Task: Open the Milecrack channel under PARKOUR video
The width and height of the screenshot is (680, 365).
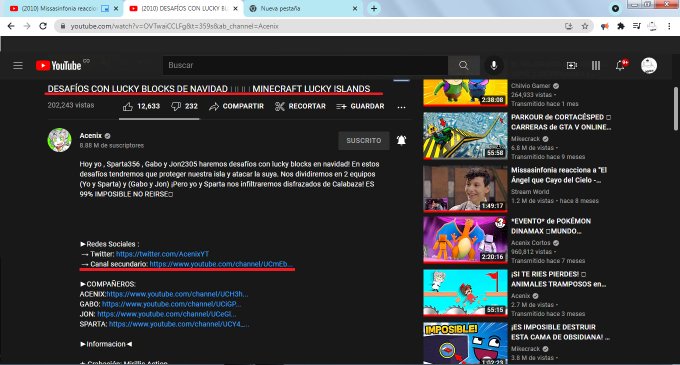Action: 525,139
